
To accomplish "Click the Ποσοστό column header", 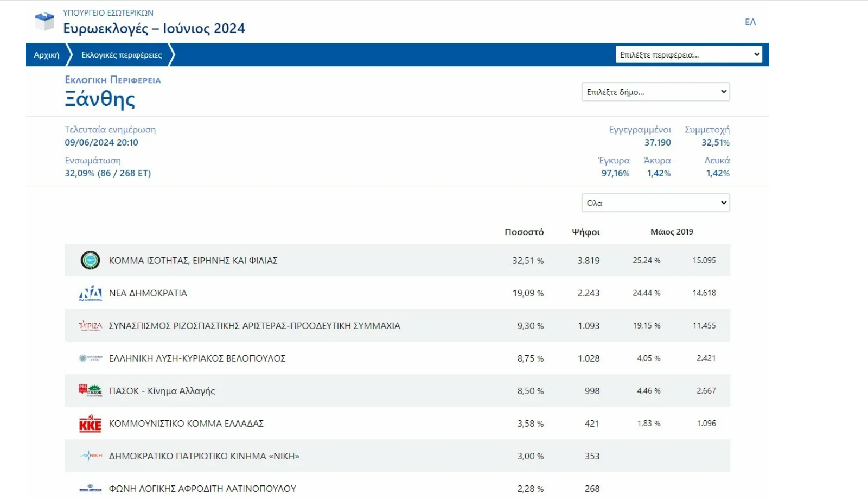I will tap(524, 232).
